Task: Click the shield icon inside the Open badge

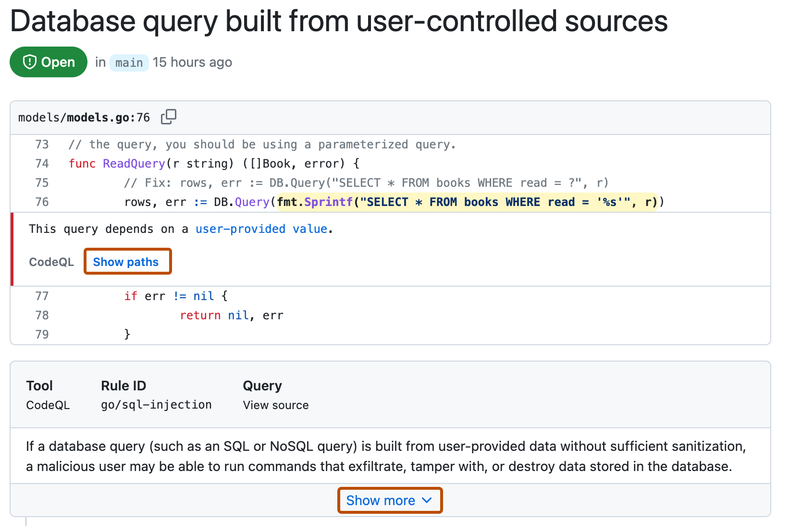Action: tap(30, 61)
